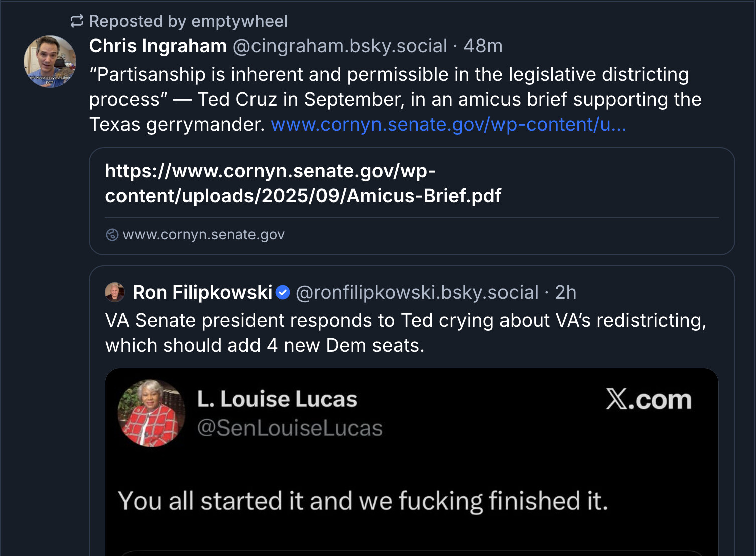Click the blue verified checkmark badge
This screenshot has height=556, width=756.
[283, 292]
